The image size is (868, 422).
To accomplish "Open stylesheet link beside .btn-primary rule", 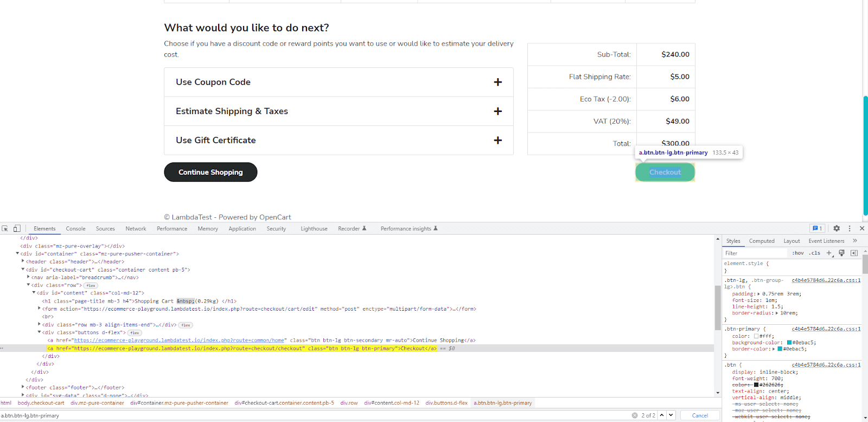I will [x=826, y=329].
